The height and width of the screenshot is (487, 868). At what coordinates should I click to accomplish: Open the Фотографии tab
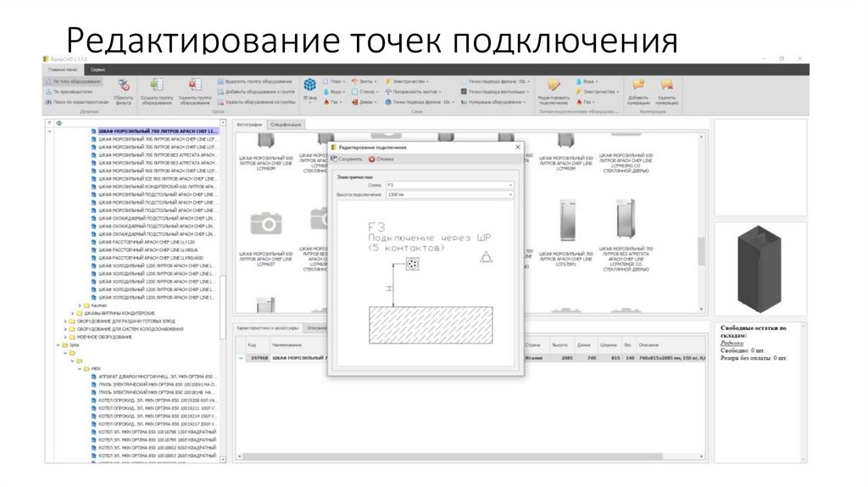pyautogui.click(x=249, y=125)
